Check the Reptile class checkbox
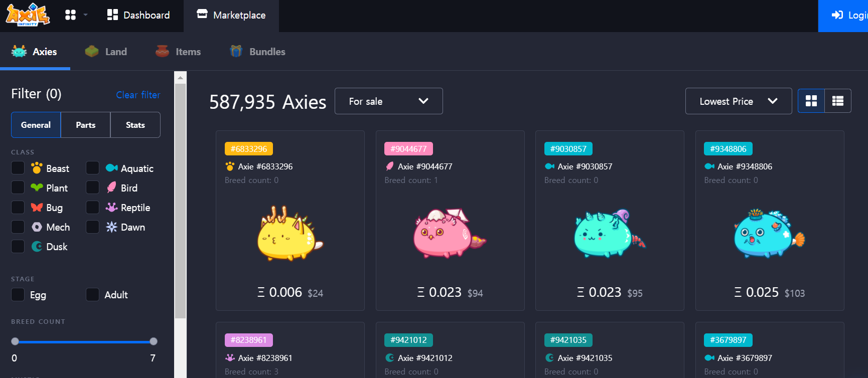Screen dimensions: 868x378 pyautogui.click(x=92, y=207)
